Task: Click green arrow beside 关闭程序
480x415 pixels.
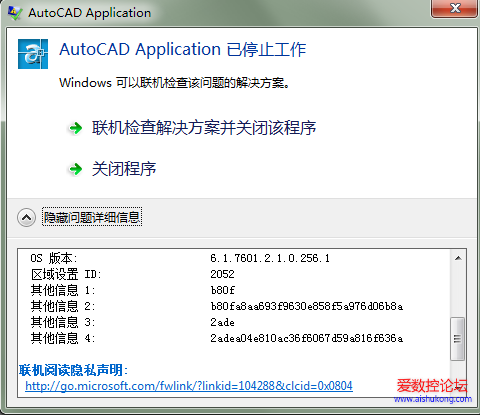Action: coord(75,169)
